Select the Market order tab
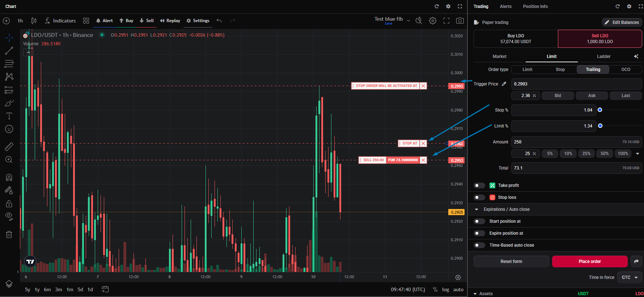 point(499,57)
